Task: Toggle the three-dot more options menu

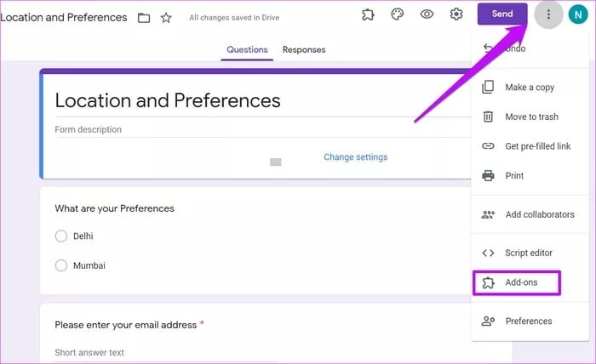Action: 548,14
